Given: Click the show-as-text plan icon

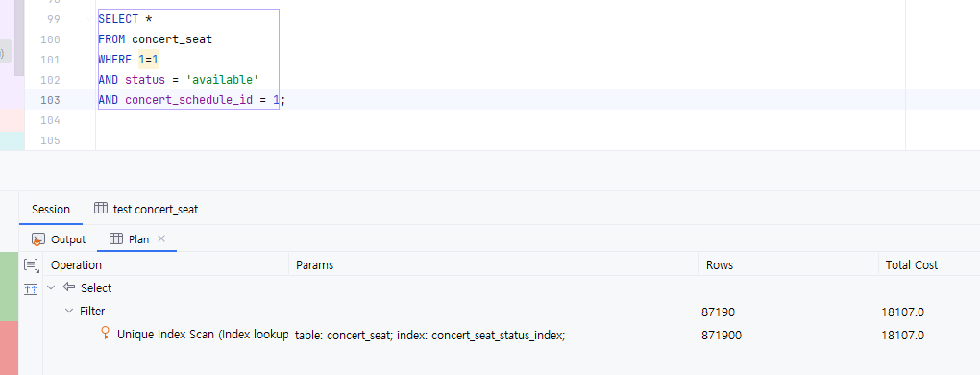Looking at the screenshot, I should pyautogui.click(x=31, y=265).
